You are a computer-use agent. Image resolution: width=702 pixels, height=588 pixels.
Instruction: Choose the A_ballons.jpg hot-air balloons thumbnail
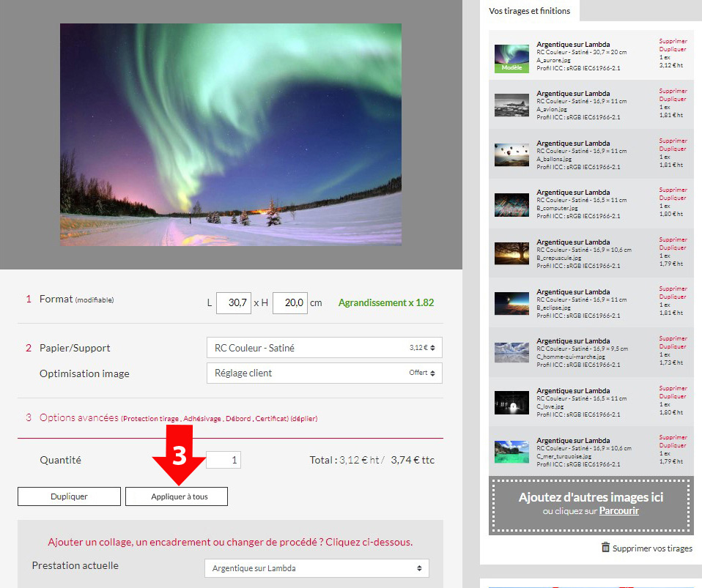tap(512, 155)
